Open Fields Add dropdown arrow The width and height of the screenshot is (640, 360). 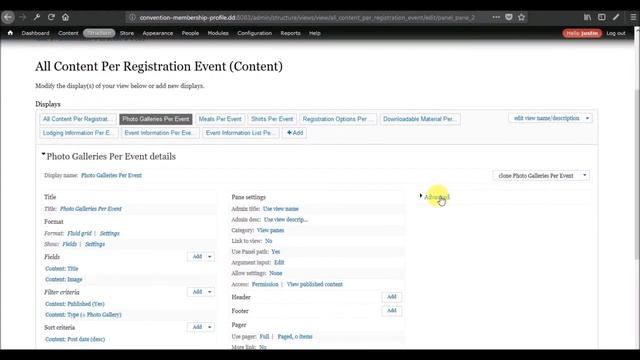click(210, 257)
